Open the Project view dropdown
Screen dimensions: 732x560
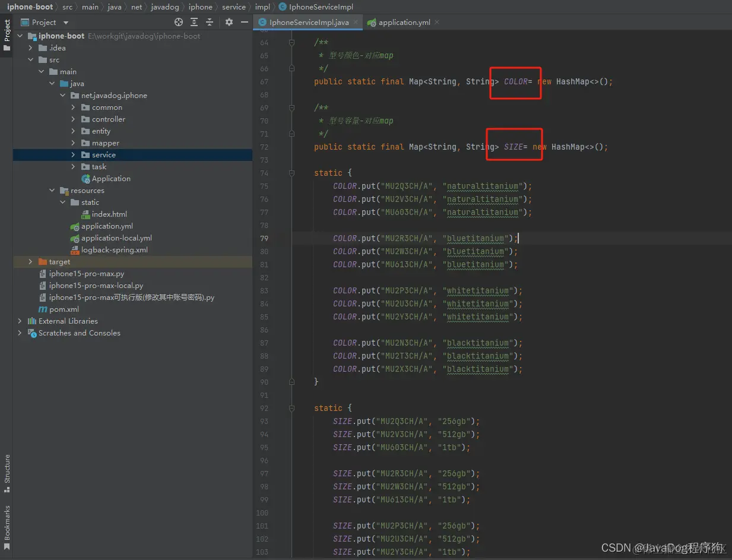click(x=66, y=23)
